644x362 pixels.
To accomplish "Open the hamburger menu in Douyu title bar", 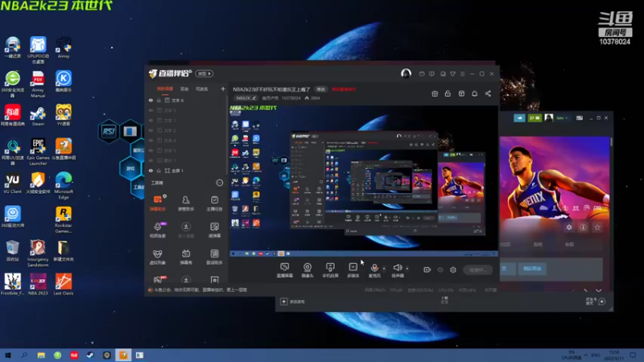I will pyautogui.click(x=462, y=74).
